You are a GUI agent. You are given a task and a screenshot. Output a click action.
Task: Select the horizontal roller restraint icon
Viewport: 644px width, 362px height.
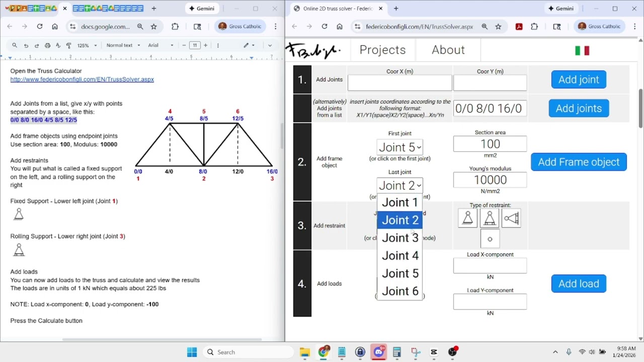point(511,218)
